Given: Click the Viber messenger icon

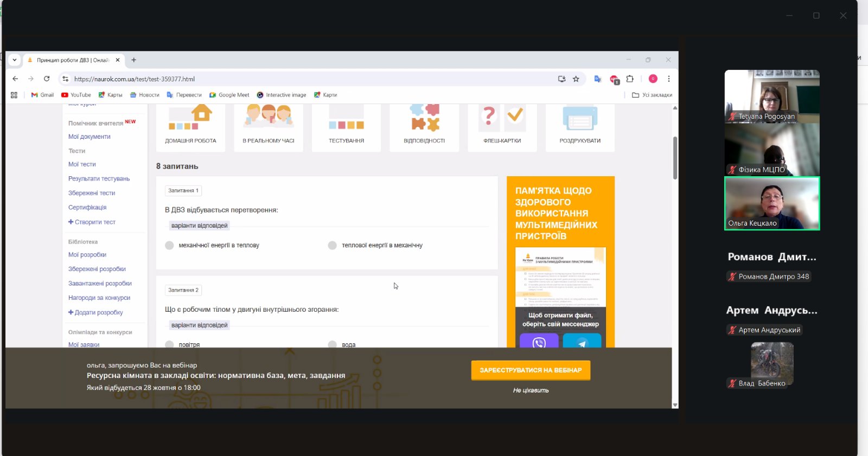Looking at the screenshot, I should coord(539,342).
